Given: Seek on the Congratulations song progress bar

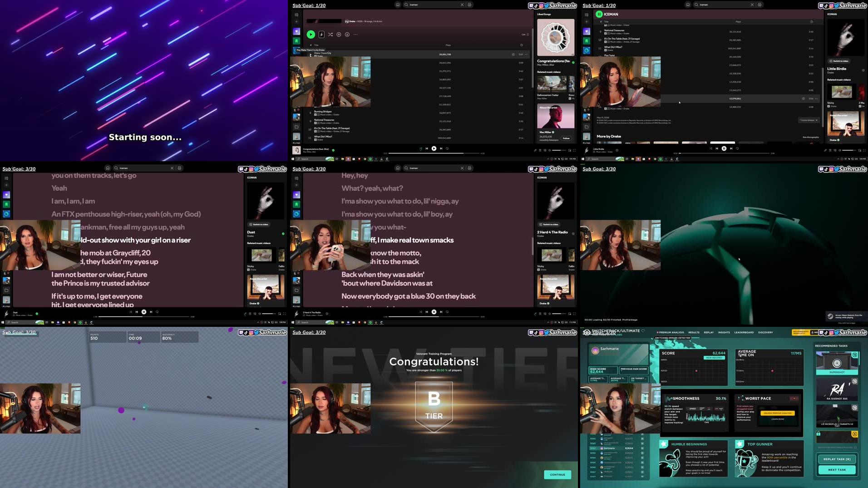Looking at the screenshot, I should pyautogui.click(x=434, y=153).
